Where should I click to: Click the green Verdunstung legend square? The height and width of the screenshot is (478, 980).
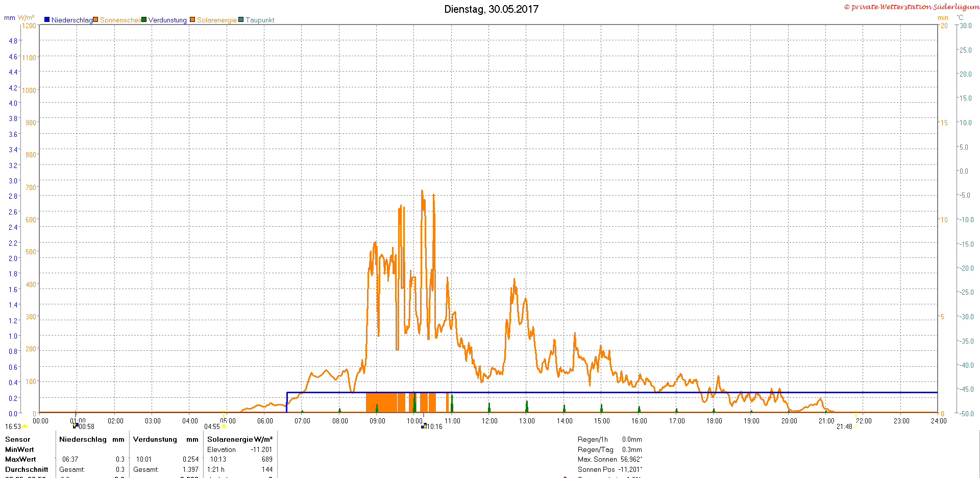[144, 20]
